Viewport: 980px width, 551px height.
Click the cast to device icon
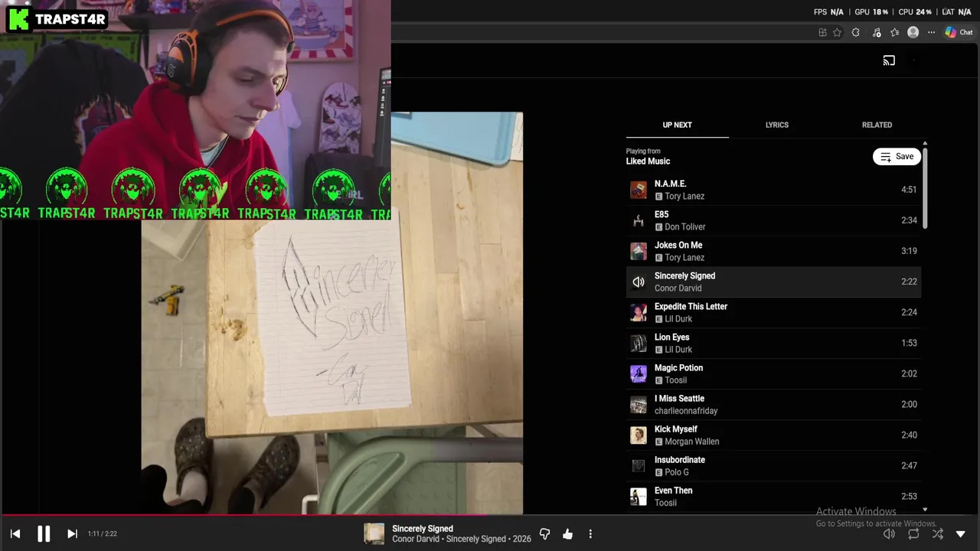[x=889, y=60]
